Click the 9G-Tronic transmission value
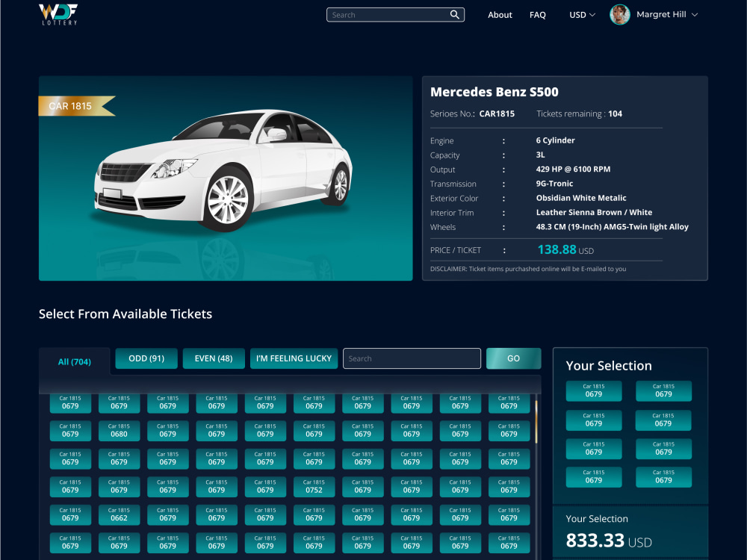Image resolution: width=747 pixels, height=560 pixels. 554,184
